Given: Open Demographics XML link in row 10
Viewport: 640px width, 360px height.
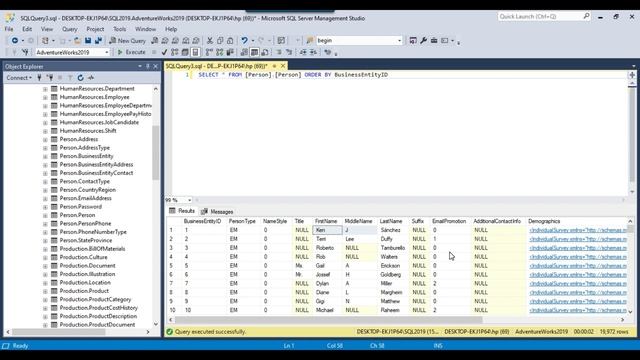Looking at the screenshot, I should [x=578, y=310].
